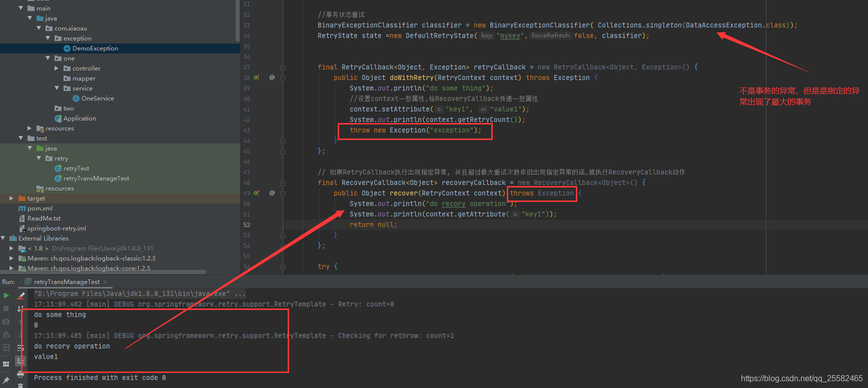
Task: Collapse the External Libraries node
Action: point(3,238)
